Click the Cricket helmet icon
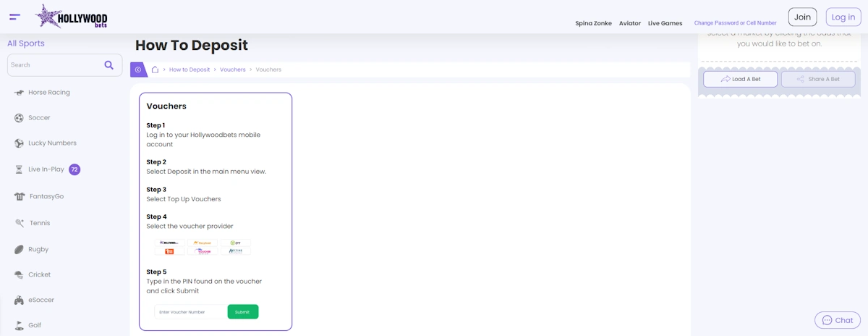The image size is (868, 336). click(19, 275)
